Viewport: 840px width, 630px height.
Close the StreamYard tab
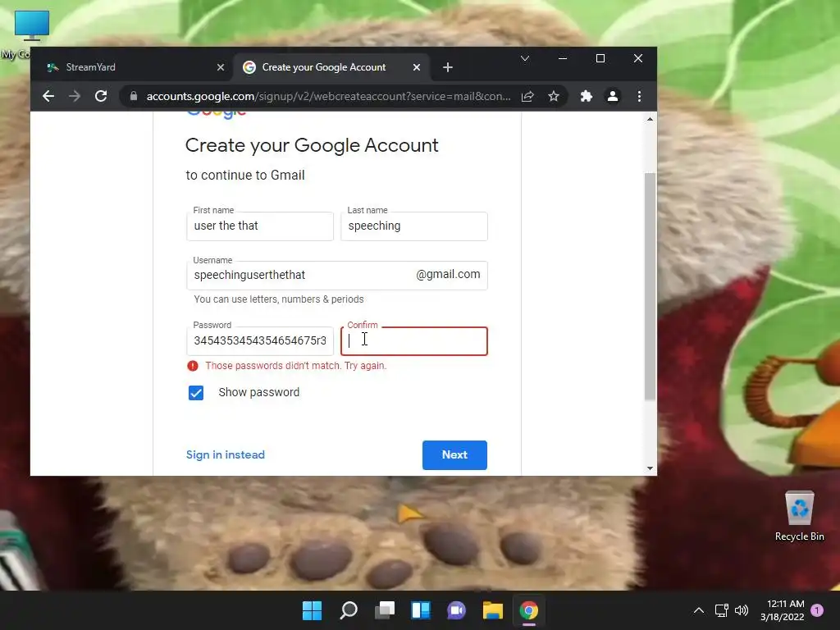[x=221, y=67]
